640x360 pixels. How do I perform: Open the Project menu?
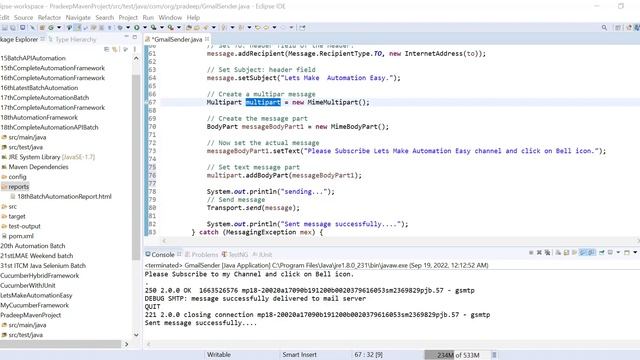[128, 18]
